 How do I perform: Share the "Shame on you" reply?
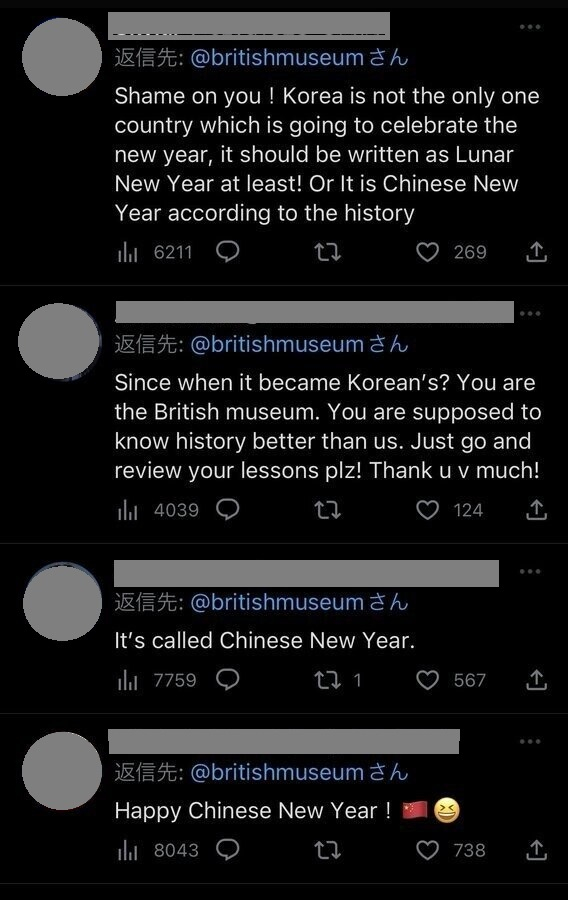point(536,252)
